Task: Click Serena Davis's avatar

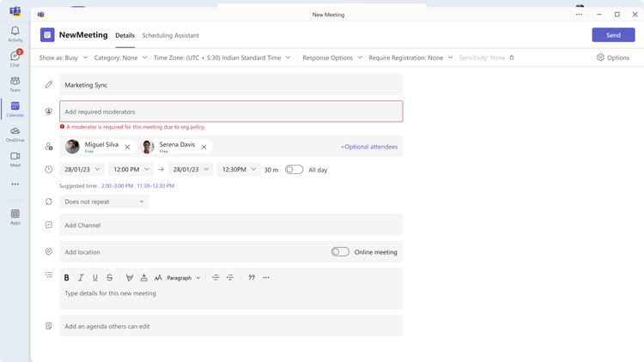Action: (x=148, y=147)
